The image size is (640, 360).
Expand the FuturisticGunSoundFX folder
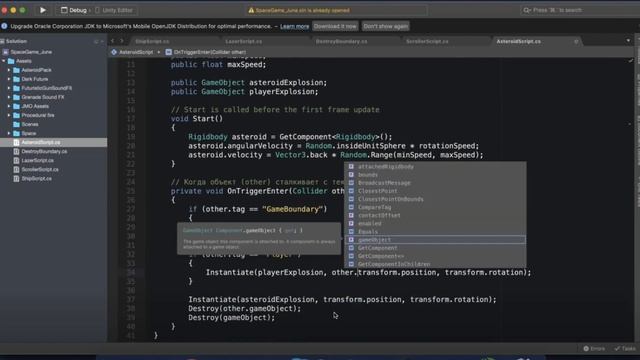tap(9, 88)
